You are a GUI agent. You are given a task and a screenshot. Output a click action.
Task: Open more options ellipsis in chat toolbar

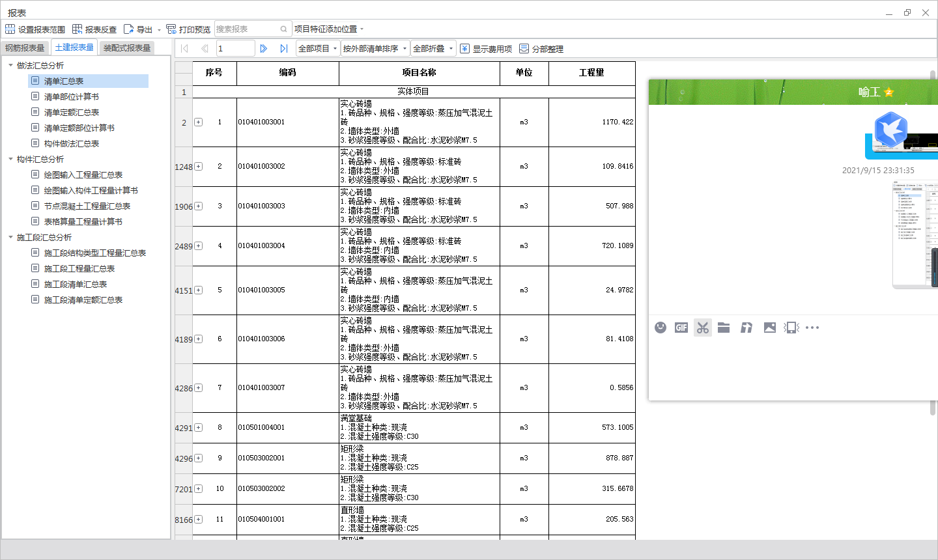pos(812,328)
